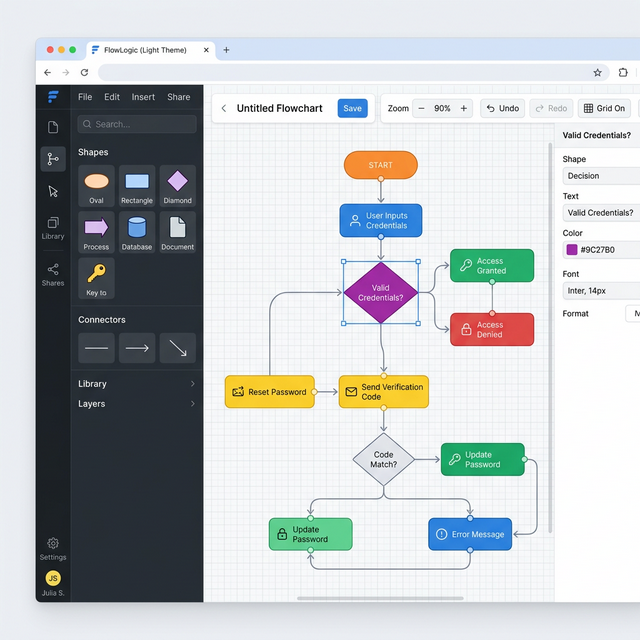Screen dimensions: 640x640
Task: Increase zoom with plus button
Action: pos(464,108)
